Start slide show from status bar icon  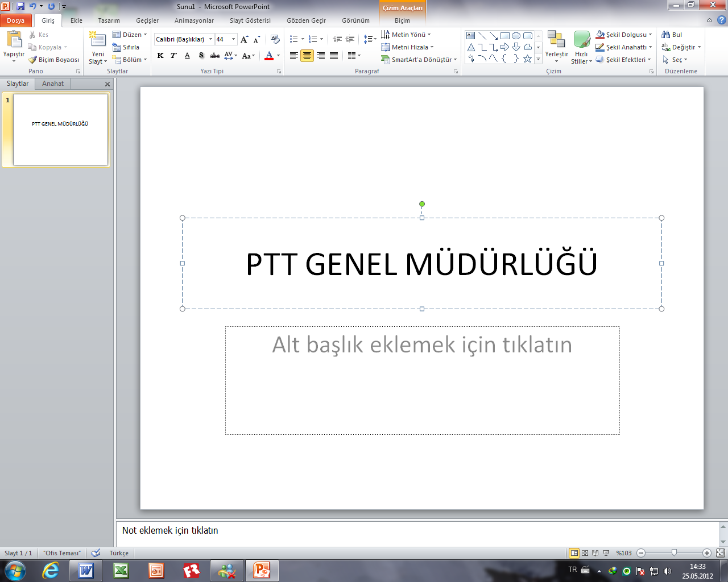[606, 553]
